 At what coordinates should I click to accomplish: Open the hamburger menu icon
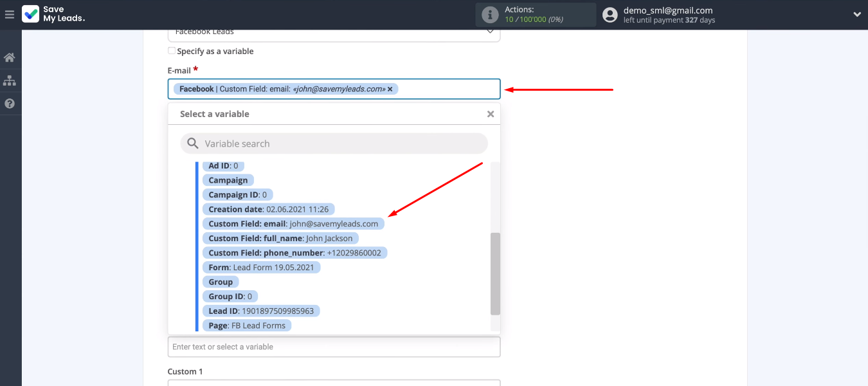[9, 14]
